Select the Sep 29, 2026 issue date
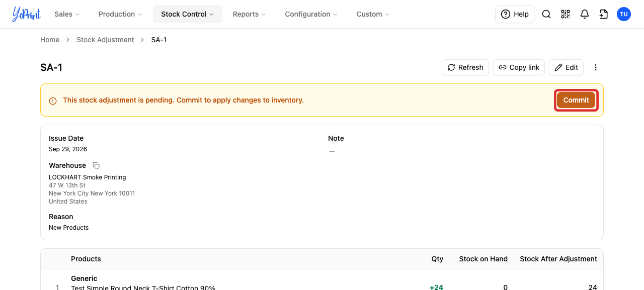The image size is (644, 290). (68, 149)
